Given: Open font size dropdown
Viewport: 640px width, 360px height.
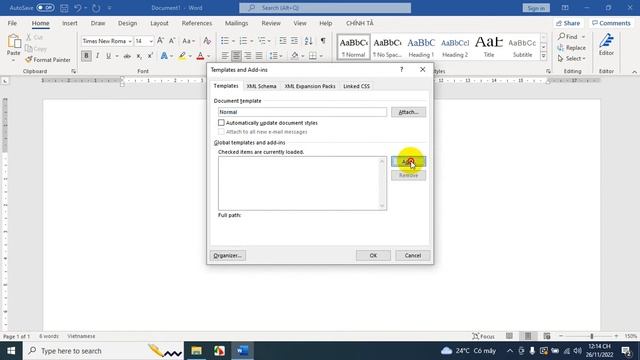Looking at the screenshot, I should click(x=151, y=41).
